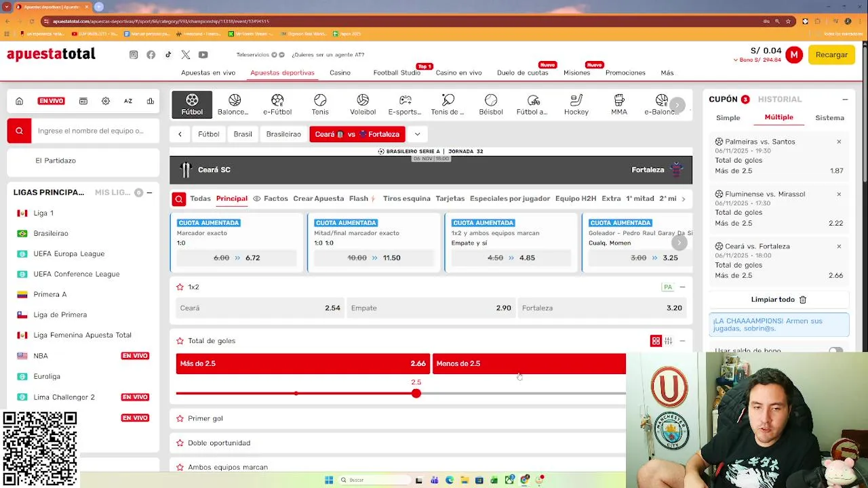Favorite the Total de goles market star
Viewport: 868px width, 488px height.
[x=180, y=341]
